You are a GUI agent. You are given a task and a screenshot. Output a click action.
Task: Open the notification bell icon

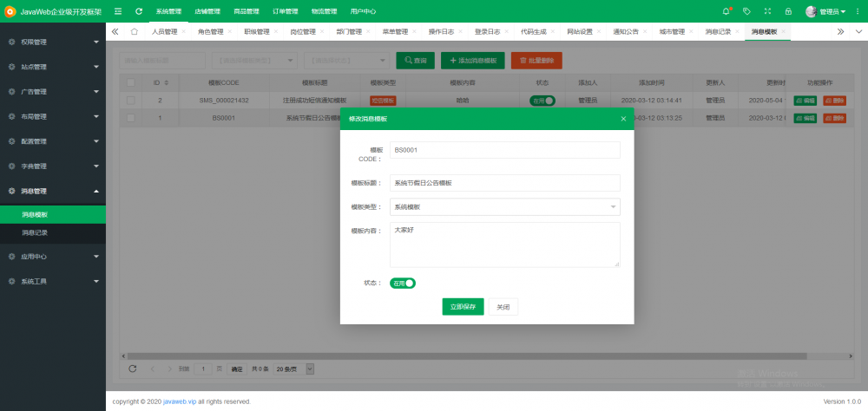[x=727, y=11]
